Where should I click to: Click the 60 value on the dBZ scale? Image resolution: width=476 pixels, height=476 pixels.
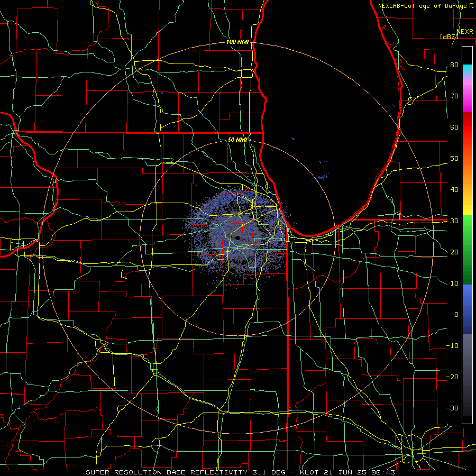[454, 127]
